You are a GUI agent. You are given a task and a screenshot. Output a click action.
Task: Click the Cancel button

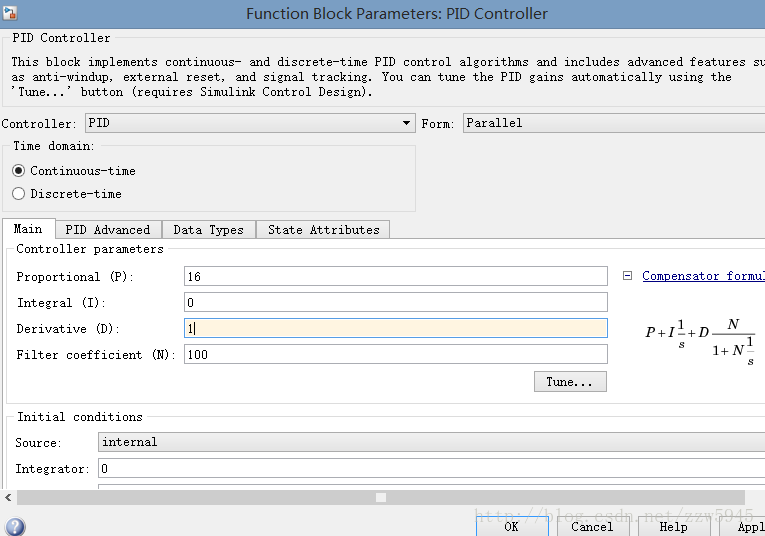click(x=592, y=527)
